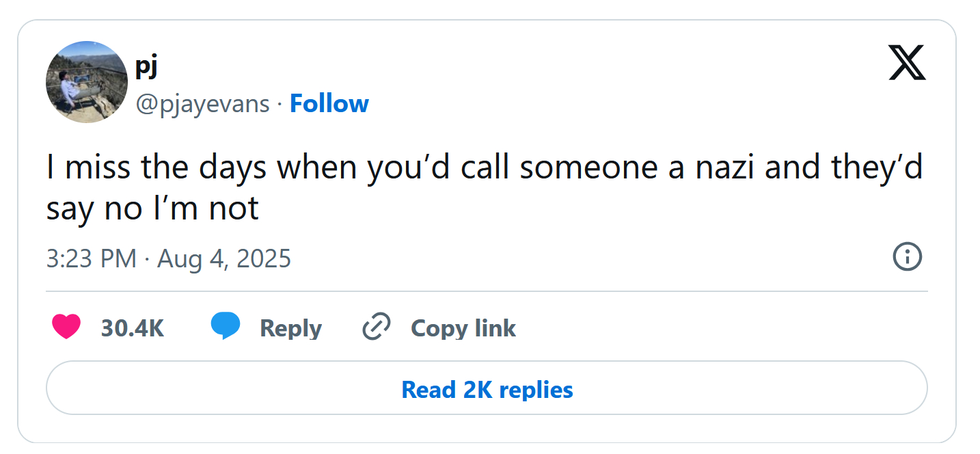Open Read 2K replies button
Viewport: 980px width, 454px height.
(x=487, y=389)
